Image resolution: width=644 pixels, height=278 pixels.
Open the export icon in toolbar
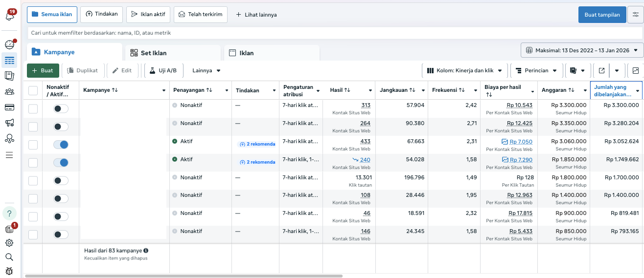601,70
